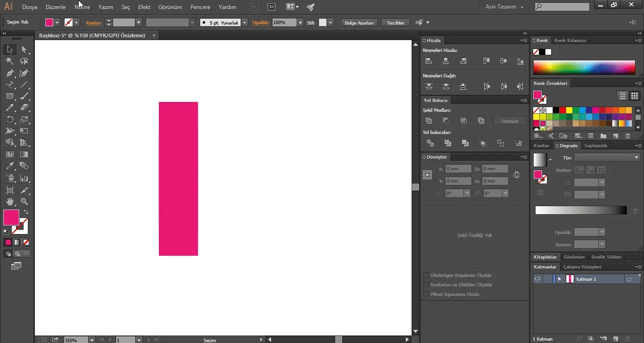Open stroke weight Kontur dropdown
Screen dimensions: 644x343
[139, 23]
